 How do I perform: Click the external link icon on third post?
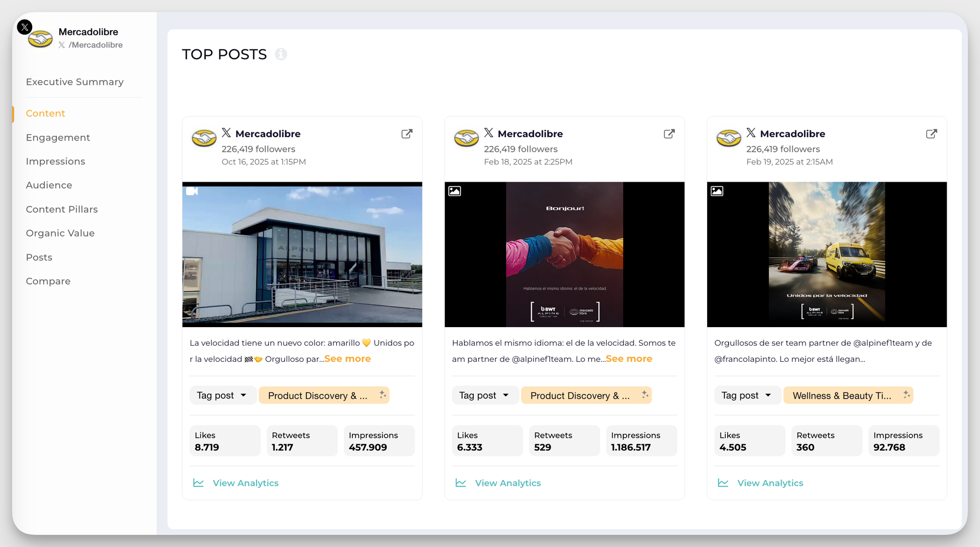click(931, 133)
